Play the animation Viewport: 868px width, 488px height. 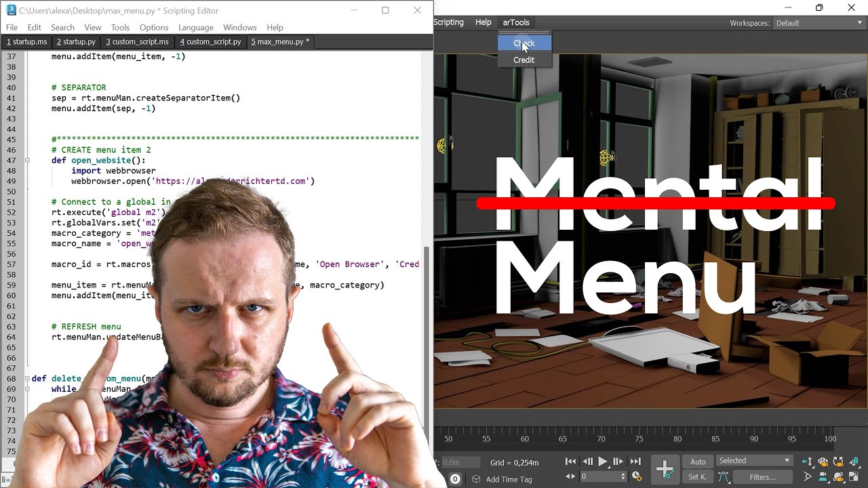[603, 462]
